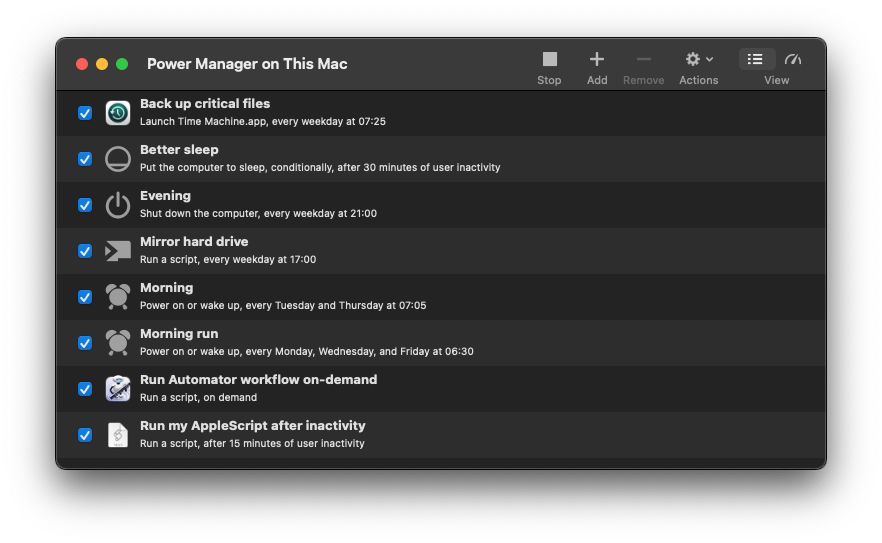Click the alarm clock icon for Morning run
This screenshot has height=543, width=882.
pos(118,343)
